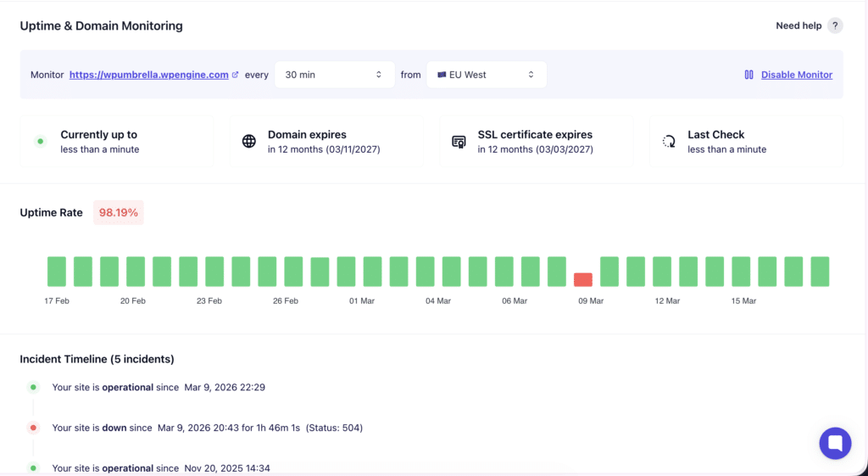Open the chat widget bubble
This screenshot has height=476, width=868.
[835, 443]
